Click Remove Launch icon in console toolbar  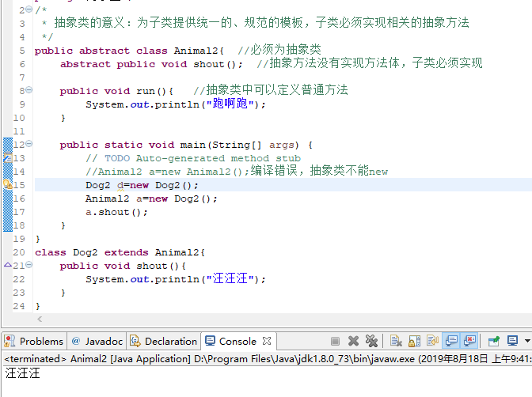pyautogui.click(x=353, y=341)
